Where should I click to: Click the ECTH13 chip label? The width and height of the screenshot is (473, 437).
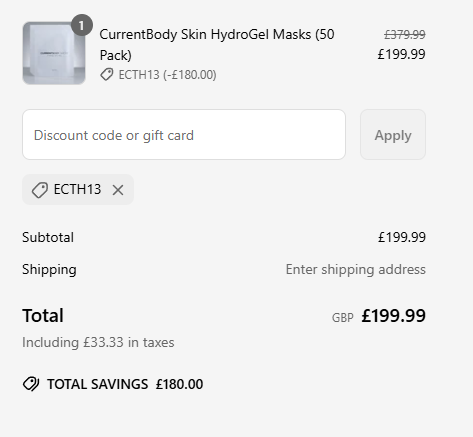pos(77,189)
